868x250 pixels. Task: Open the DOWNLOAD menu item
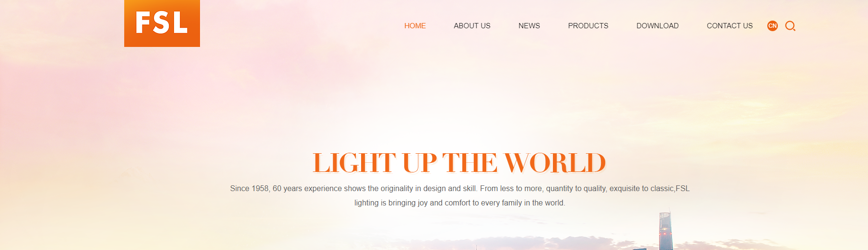(x=657, y=26)
